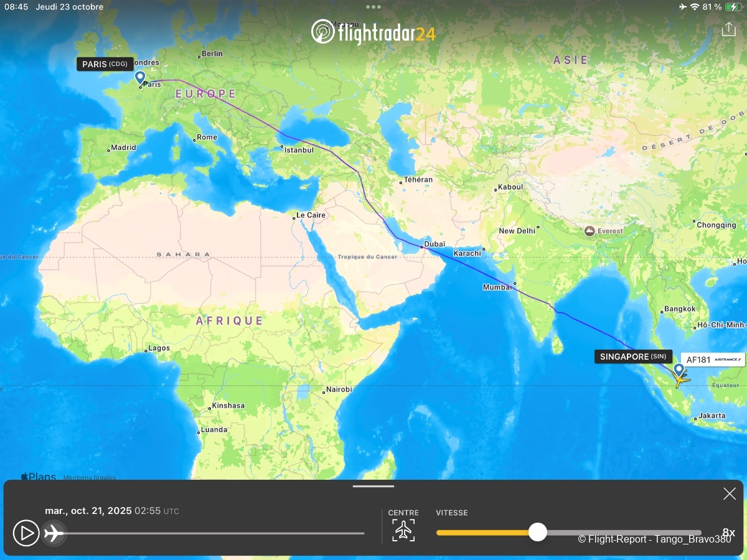Viewport: 747px width, 560px height.
Task: Expand the playback panel drag handle
Action: (x=374, y=487)
